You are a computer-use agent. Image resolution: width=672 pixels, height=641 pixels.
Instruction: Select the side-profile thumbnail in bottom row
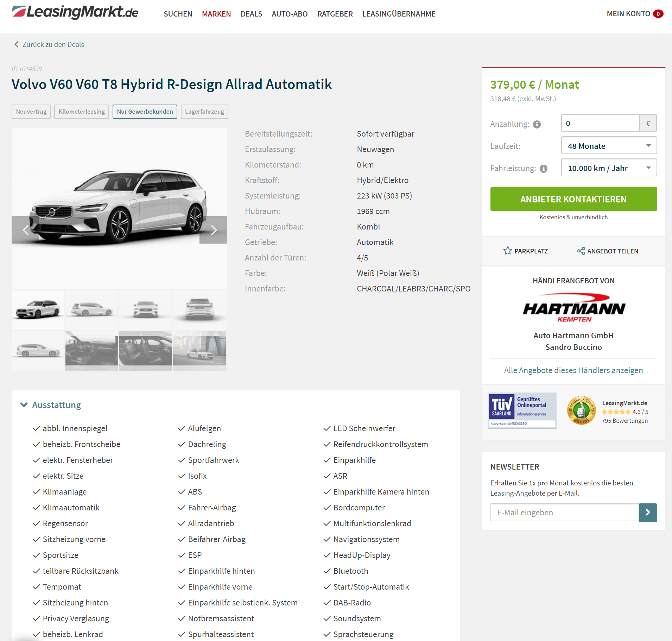(38, 351)
